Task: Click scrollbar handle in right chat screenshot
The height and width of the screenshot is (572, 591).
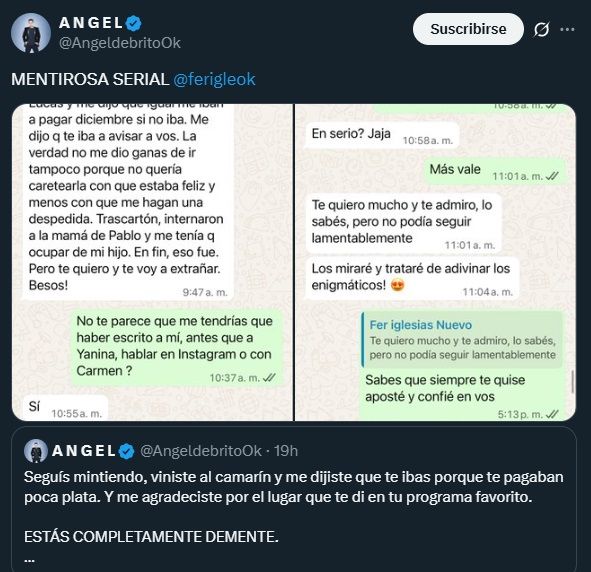Action: (573, 382)
